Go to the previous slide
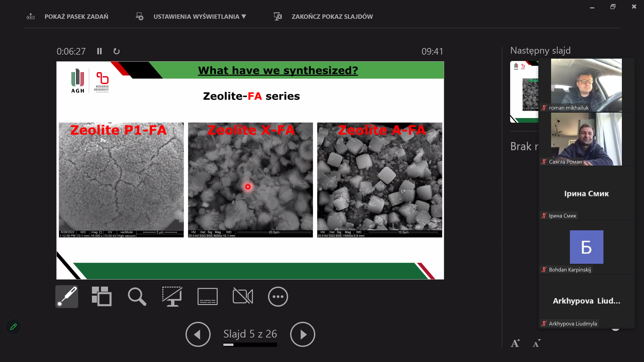Screen dimensions: 644x362 [198, 334]
